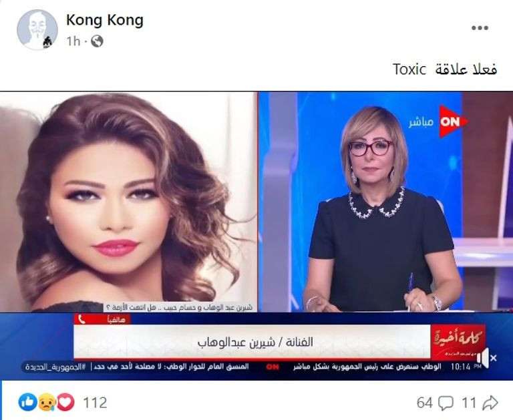
Task: Click the red كلمة أخيرة show logo
Action: pos(458,341)
